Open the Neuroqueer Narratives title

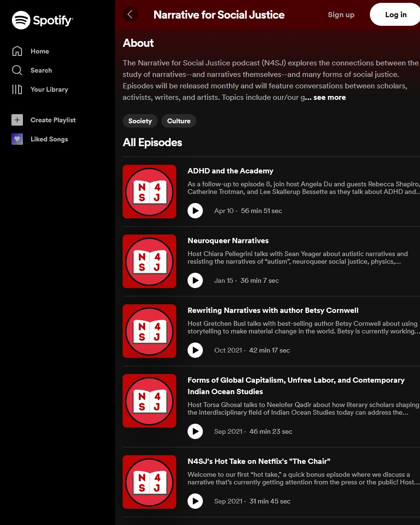click(x=228, y=240)
